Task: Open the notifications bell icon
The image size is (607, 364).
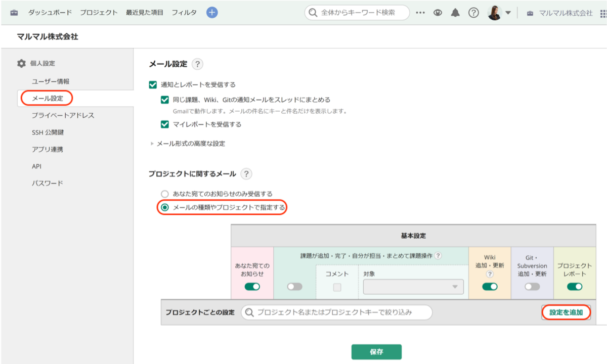Action: coord(455,13)
